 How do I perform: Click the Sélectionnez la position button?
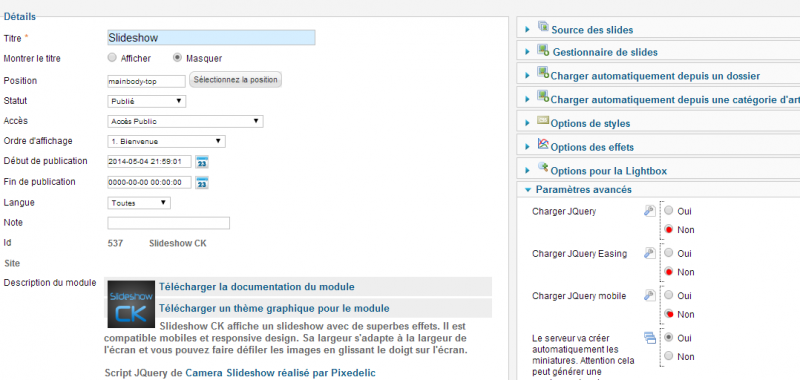(235, 80)
